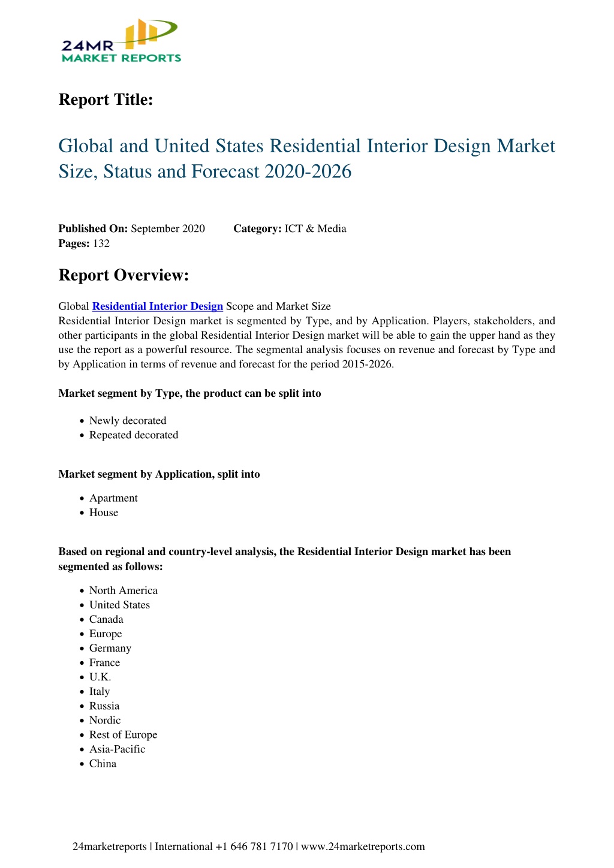
Task: Click the Market segment by Type heading
Action: [x=189, y=393]
